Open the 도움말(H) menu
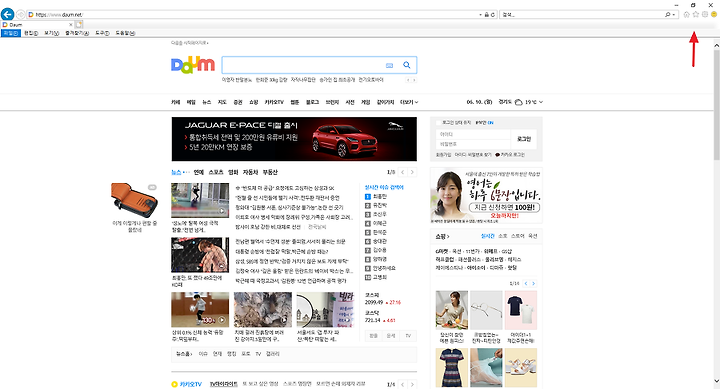The height and width of the screenshot is (389, 720). (125, 33)
